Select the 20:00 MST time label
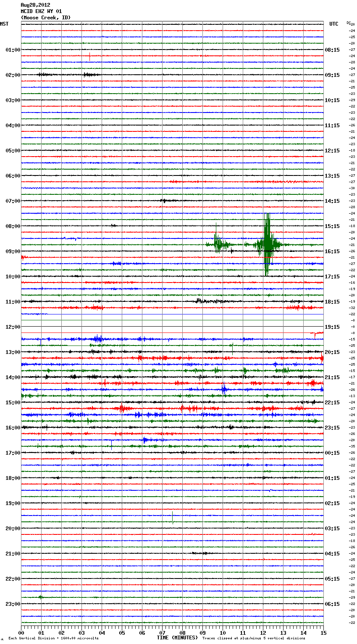This screenshot has width=357, height=644. (13, 529)
